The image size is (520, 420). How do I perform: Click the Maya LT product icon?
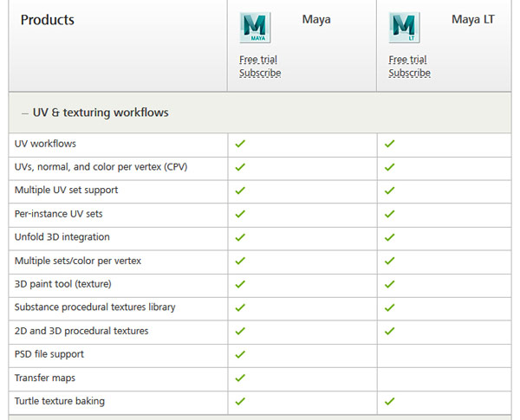404,28
